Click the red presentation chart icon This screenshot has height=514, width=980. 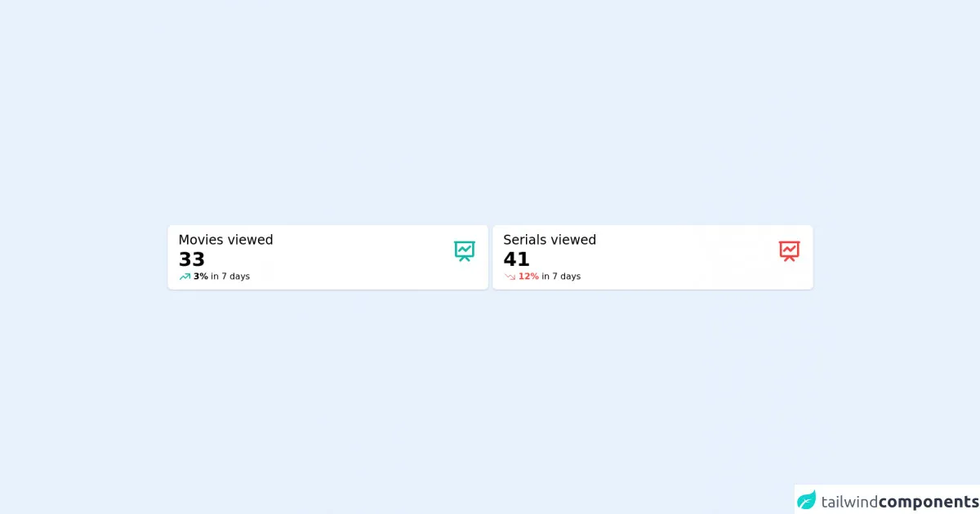click(x=789, y=251)
